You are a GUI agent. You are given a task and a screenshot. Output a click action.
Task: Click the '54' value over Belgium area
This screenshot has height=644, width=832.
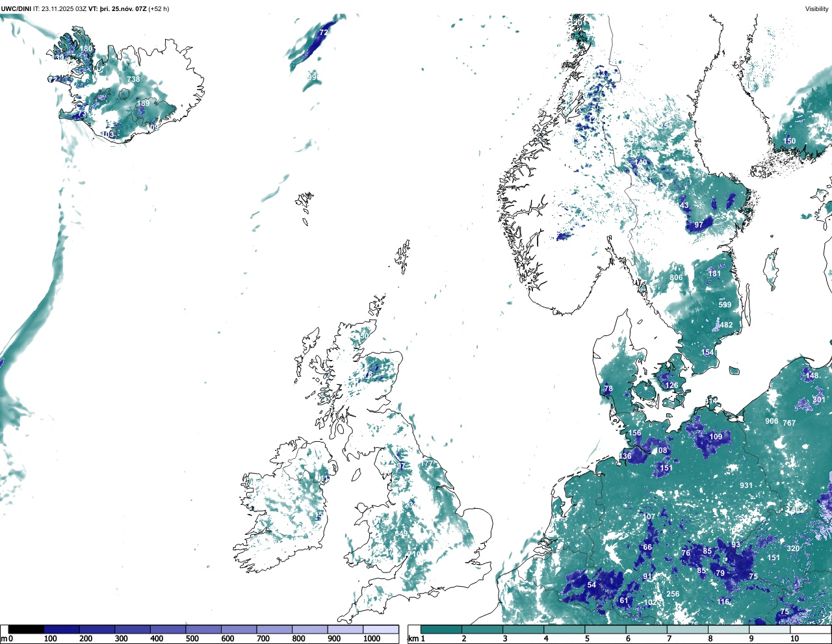591,585
